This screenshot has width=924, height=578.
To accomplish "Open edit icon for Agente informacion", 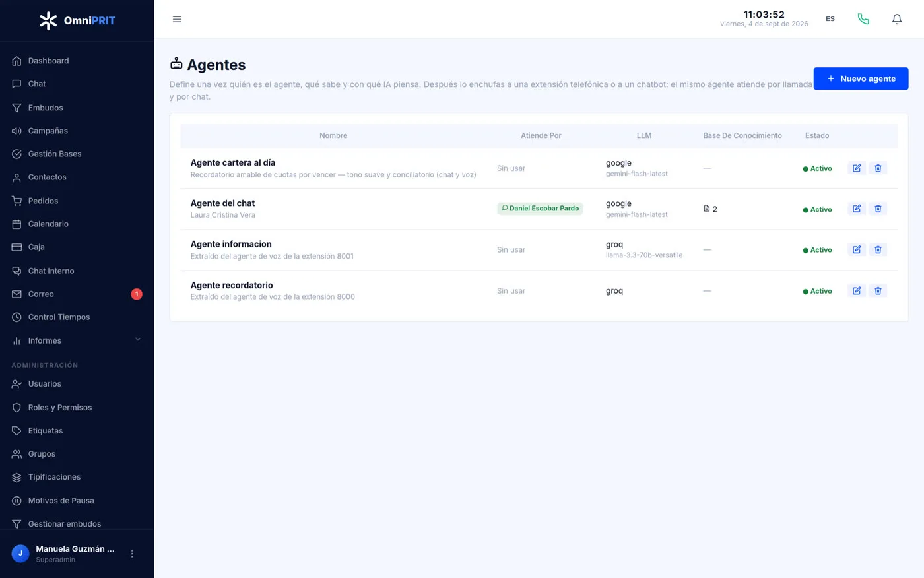I will pyautogui.click(x=857, y=250).
